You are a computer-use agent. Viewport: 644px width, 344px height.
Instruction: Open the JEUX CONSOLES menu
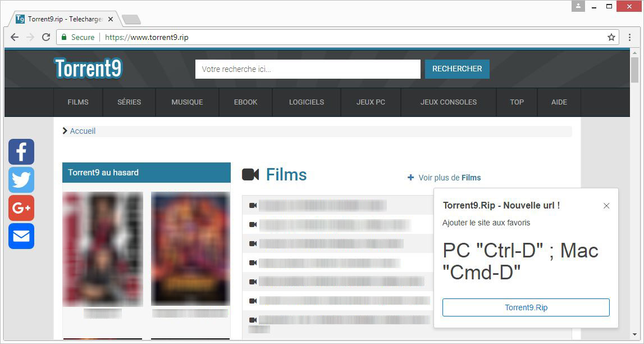(449, 102)
